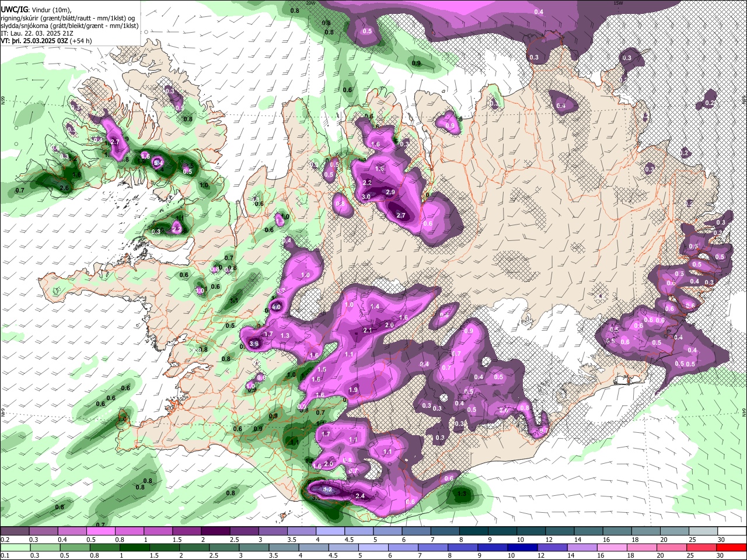747x560 pixels.
Task: Click the '2.9' snowfall value on map
Action: (x=390, y=192)
